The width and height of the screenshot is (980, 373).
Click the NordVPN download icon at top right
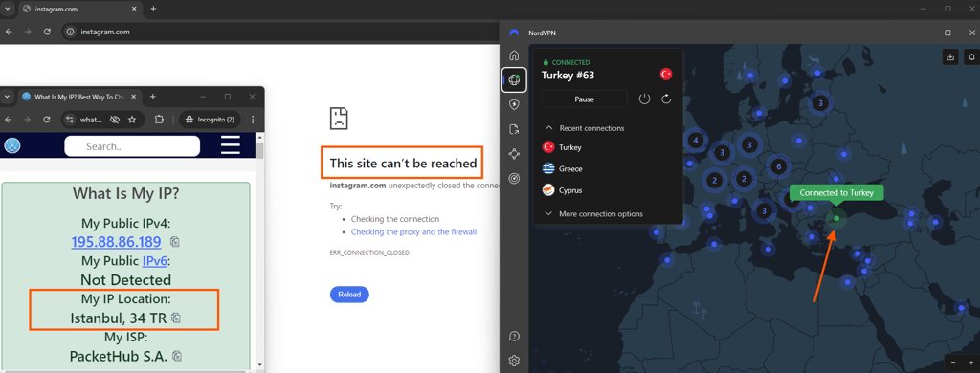(x=950, y=56)
